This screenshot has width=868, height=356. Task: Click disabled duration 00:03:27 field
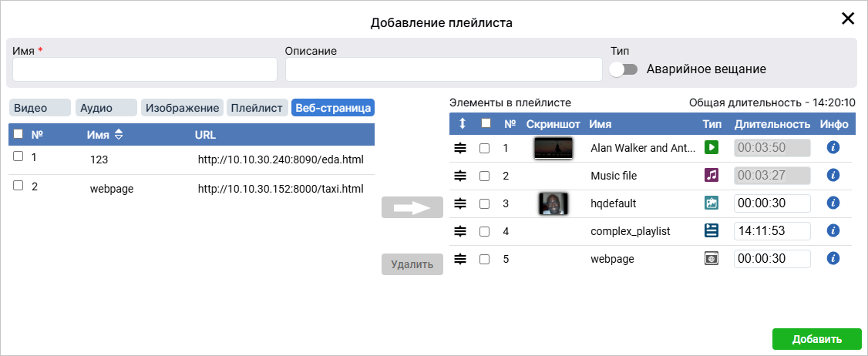(x=772, y=176)
